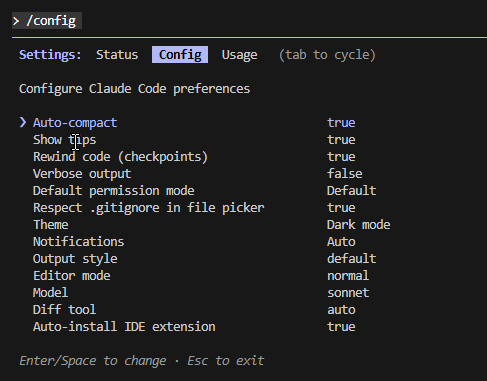
Task: Change the Model sonnet value
Action: pos(348,293)
